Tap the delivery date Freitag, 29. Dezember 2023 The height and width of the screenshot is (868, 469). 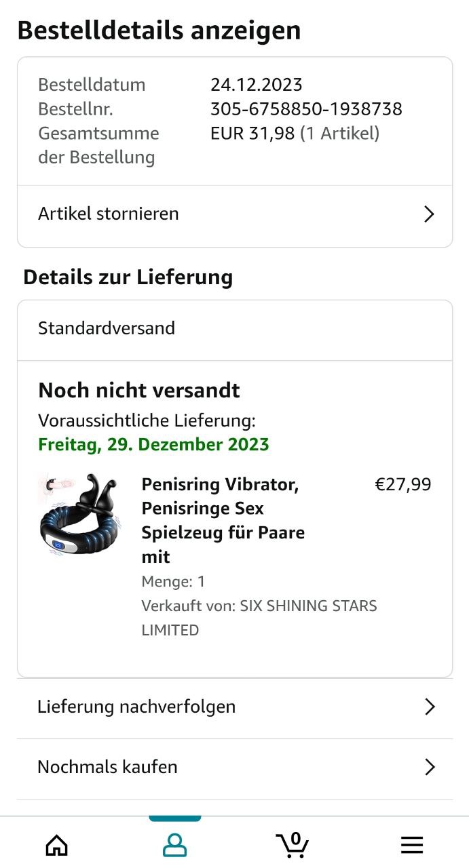[x=153, y=445]
